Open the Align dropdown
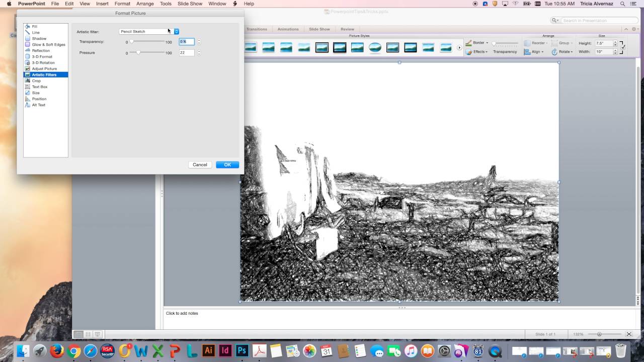The height and width of the screenshot is (362, 644). pos(534,52)
